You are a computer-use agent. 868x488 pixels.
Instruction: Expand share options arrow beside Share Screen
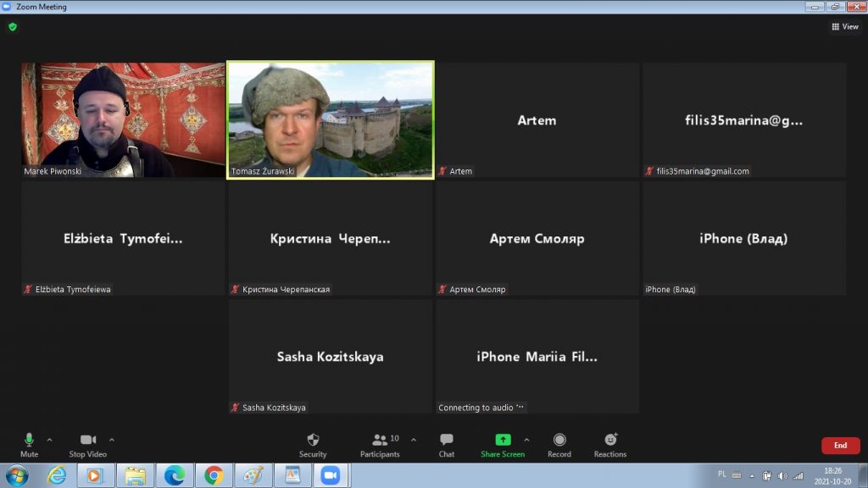526,440
